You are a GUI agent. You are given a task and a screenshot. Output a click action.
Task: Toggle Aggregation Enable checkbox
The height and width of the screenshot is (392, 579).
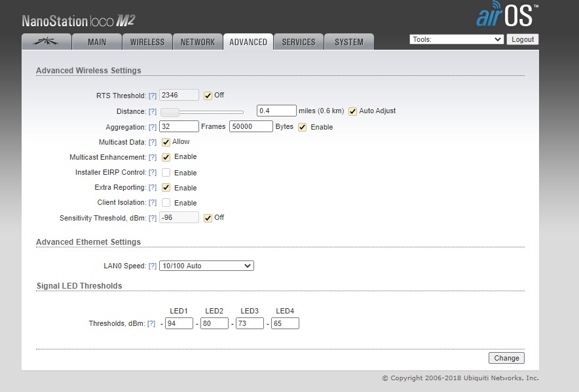point(303,128)
